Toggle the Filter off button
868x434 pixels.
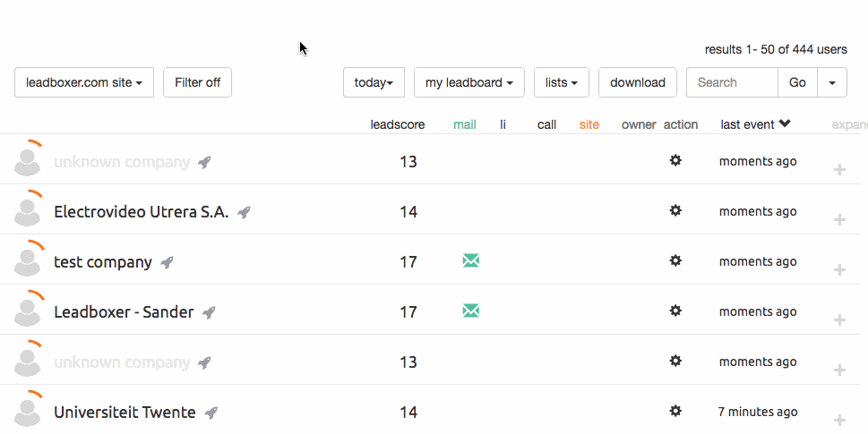197,82
